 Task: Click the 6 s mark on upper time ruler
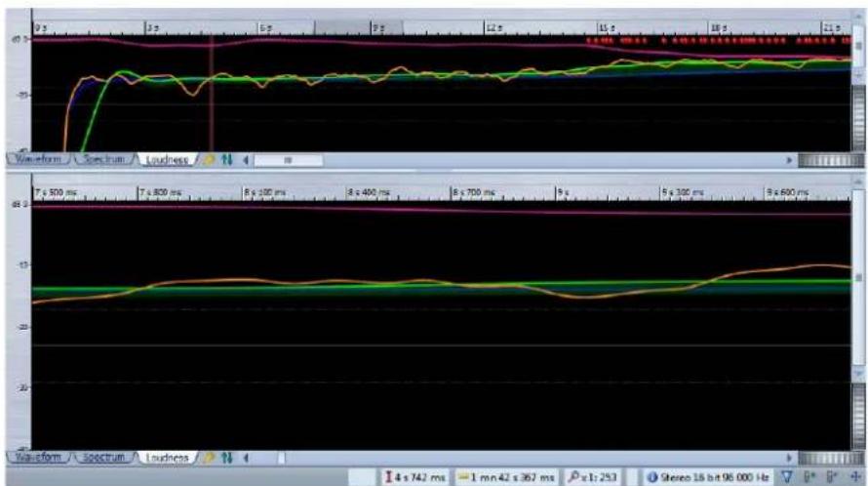click(x=265, y=27)
